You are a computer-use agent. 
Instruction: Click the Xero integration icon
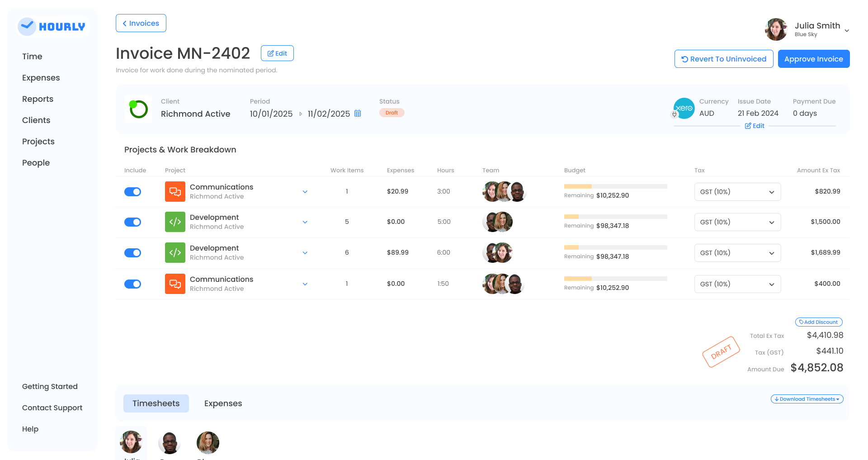click(684, 108)
